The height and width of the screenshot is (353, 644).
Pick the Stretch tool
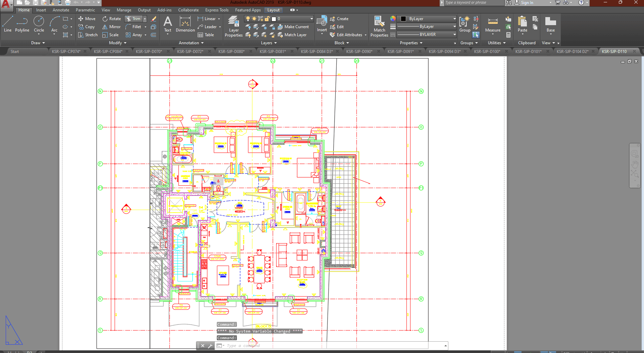(88, 35)
